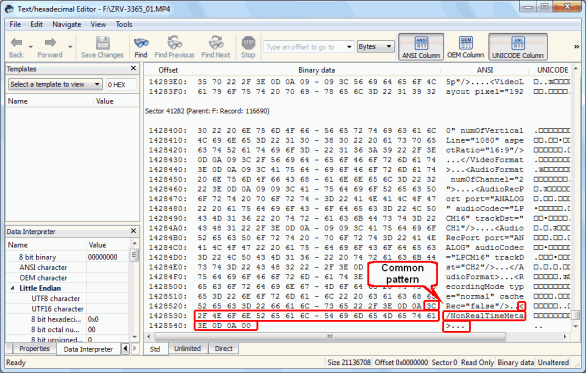The height and width of the screenshot is (373, 586).
Task: Select the 8 bit binary row
Action: [x=68, y=257]
